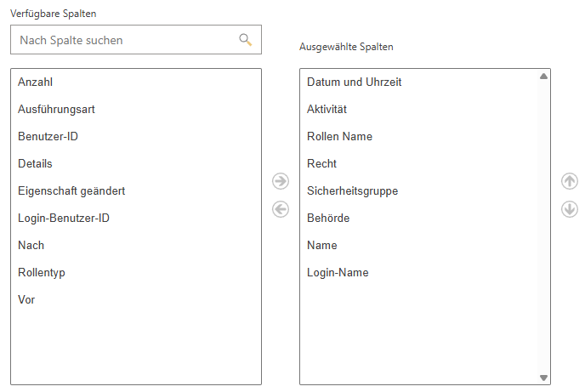Viewport: 585px width, 392px height.
Task: Select 'Eigenschaft geändert' in available columns
Action: [71, 191]
